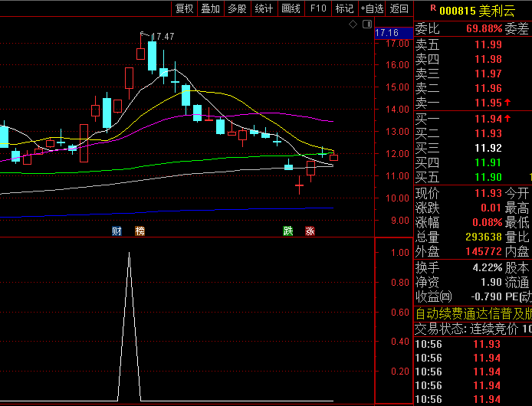Click the 复权 toolbar button
Viewport: 532px width, 406px height.
coord(185,9)
